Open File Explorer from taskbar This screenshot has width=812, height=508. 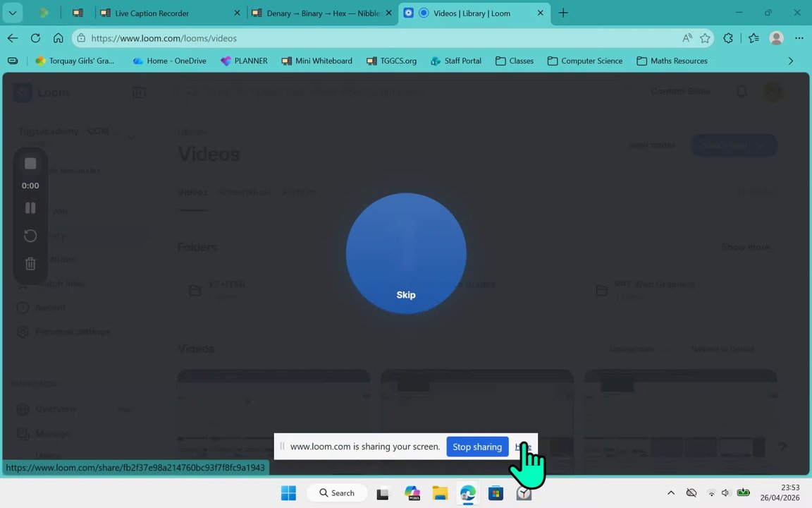coord(440,493)
